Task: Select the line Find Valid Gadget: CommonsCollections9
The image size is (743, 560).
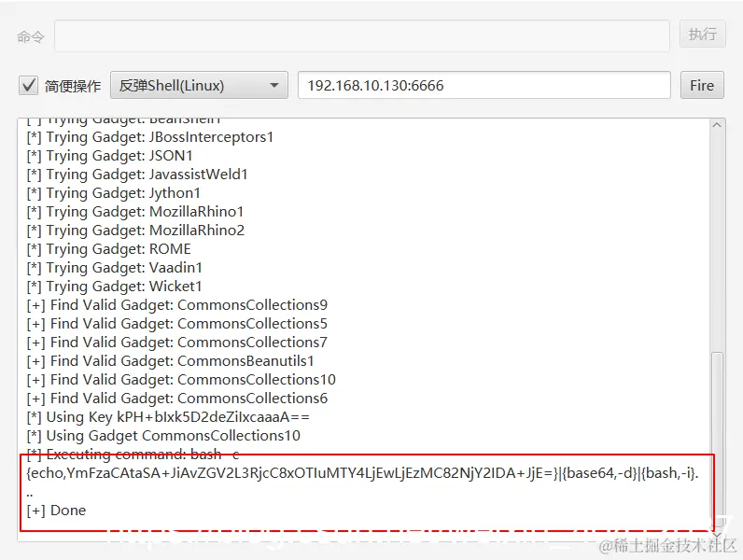Action: point(177,305)
